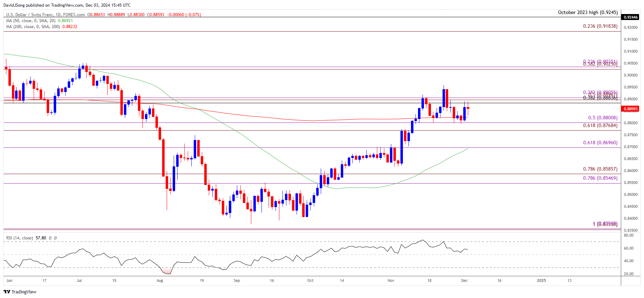Click the 0.85000 price axis label
This screenshot has height=298, width=644.
(631, 195)
